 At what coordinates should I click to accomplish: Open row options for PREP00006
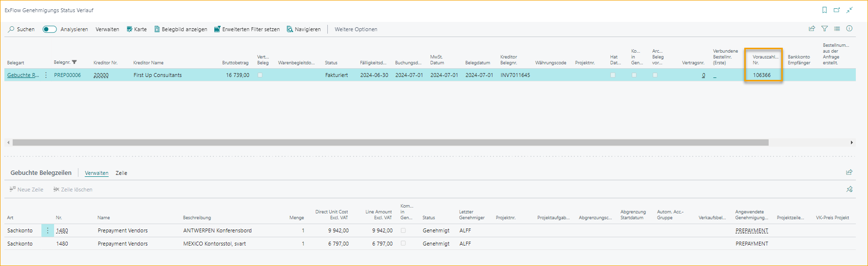pos(46,75)
